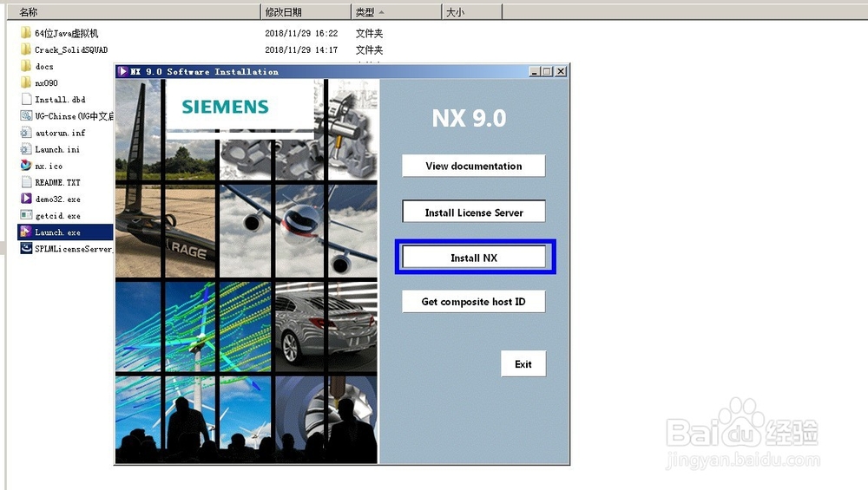The height and width of the screenshot is (490, 868).
Task: Click the Install.dbd file icon
Action: (x=26, y=100)
